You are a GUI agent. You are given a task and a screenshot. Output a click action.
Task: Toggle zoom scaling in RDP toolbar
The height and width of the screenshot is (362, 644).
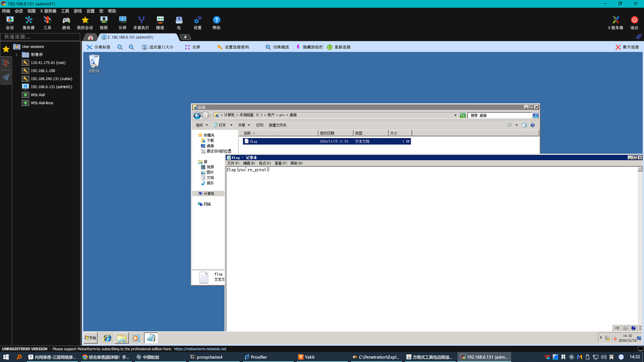(x=277, y=47)
